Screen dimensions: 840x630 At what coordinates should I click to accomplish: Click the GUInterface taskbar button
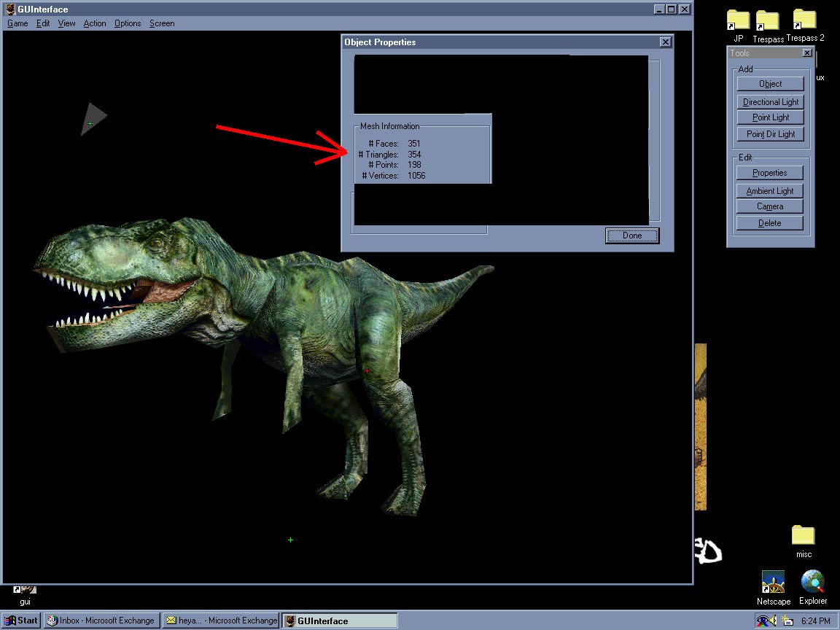coord(341,621)
